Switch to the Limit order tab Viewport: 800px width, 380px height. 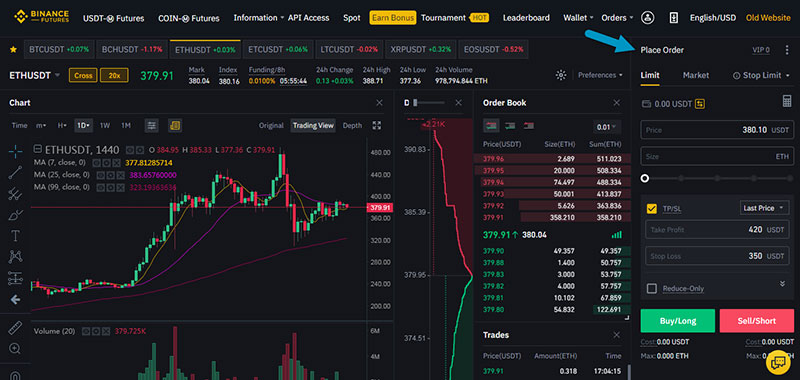650,75
